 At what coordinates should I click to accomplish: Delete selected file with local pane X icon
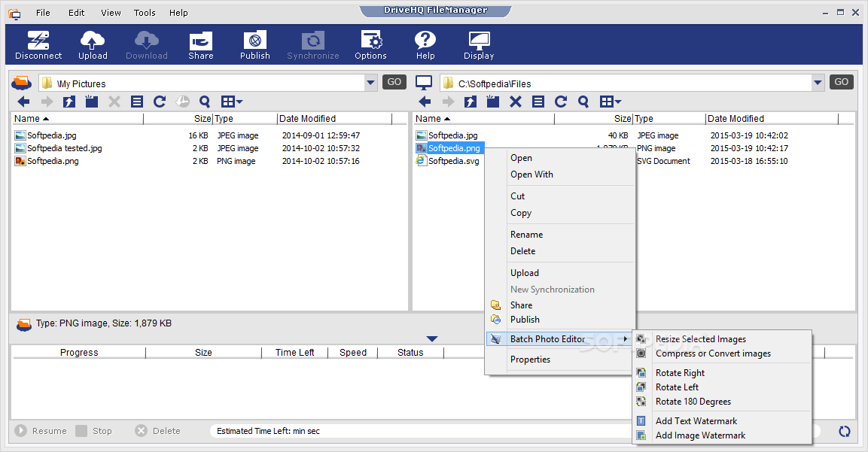pyautogui.click(x=516, y=102)
